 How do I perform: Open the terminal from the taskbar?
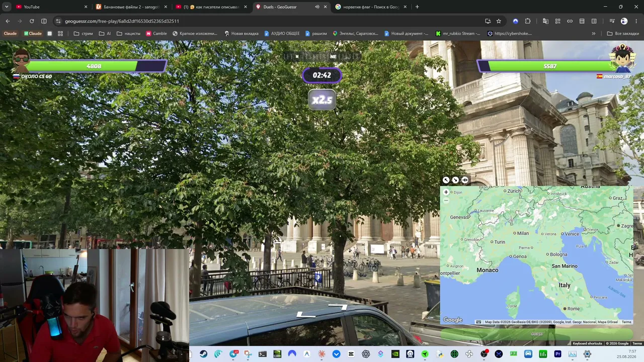[263, 354]
